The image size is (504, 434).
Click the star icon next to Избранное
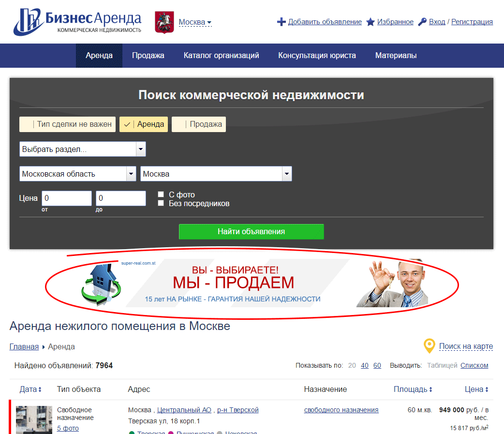pyautogui.click(x=371, y=22)
